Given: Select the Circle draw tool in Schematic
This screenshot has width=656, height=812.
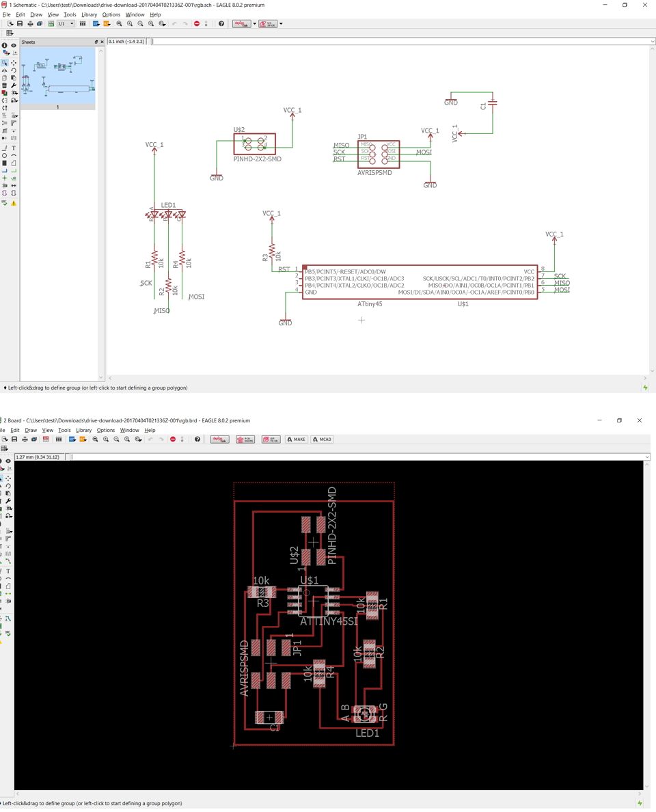Looking at the screenshot, I should click(x=5, y=155).
